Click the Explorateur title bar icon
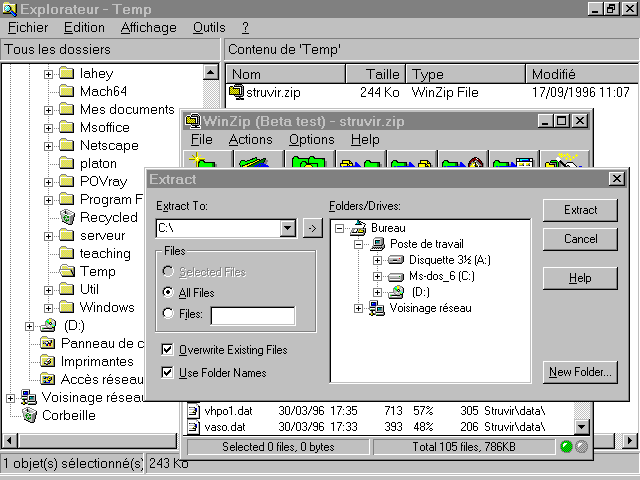The image size is (640, 480). (9, 9)
